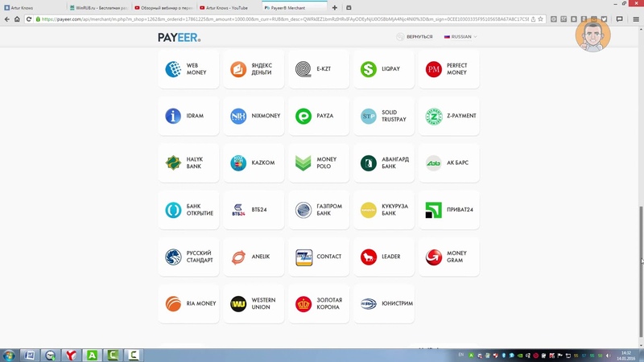The width and height of the screenshot is (644, 362).
Task: Choose Авангард Банк payment method
Action: tap(384, 163)
